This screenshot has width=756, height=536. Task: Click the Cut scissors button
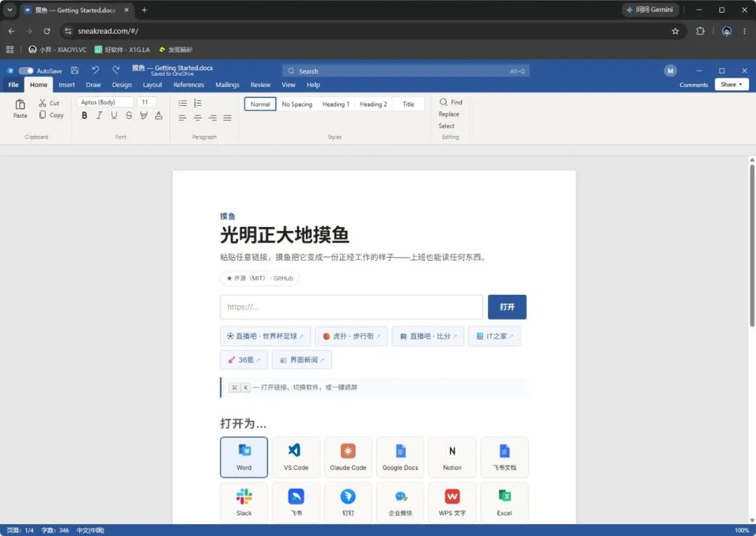pos(49,103)
